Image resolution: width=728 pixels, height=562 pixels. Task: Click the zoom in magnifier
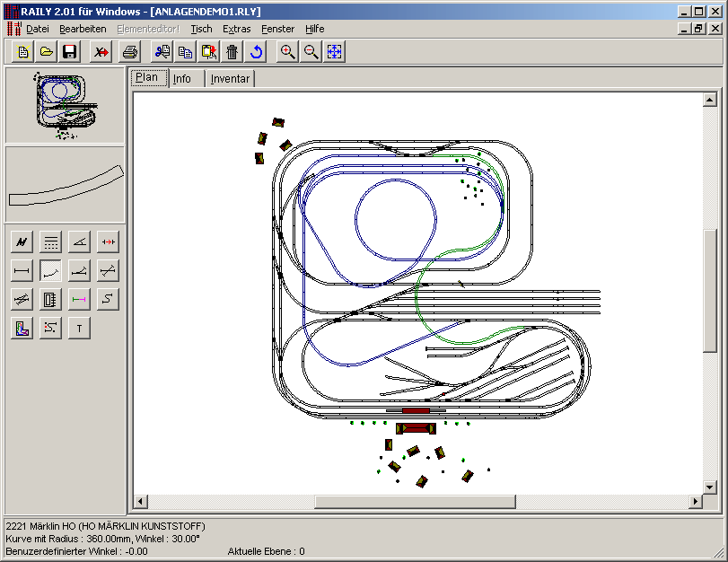tap(287, 52)
